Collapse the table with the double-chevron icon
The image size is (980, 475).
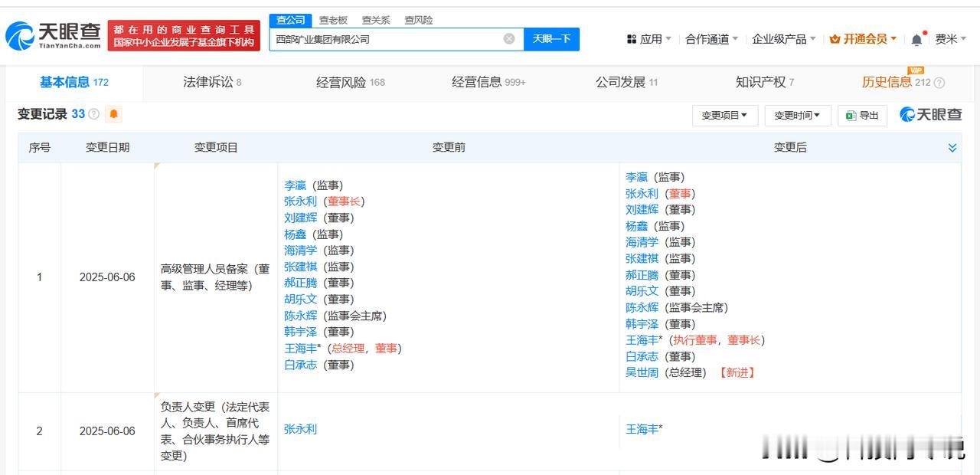tap(952, 148)
